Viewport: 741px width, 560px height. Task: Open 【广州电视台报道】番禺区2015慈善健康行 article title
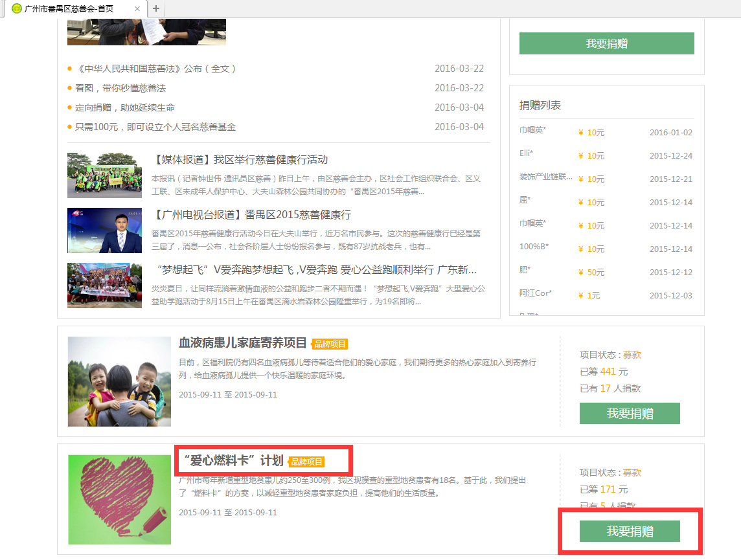pyautogui.click(x=251, y=215)
